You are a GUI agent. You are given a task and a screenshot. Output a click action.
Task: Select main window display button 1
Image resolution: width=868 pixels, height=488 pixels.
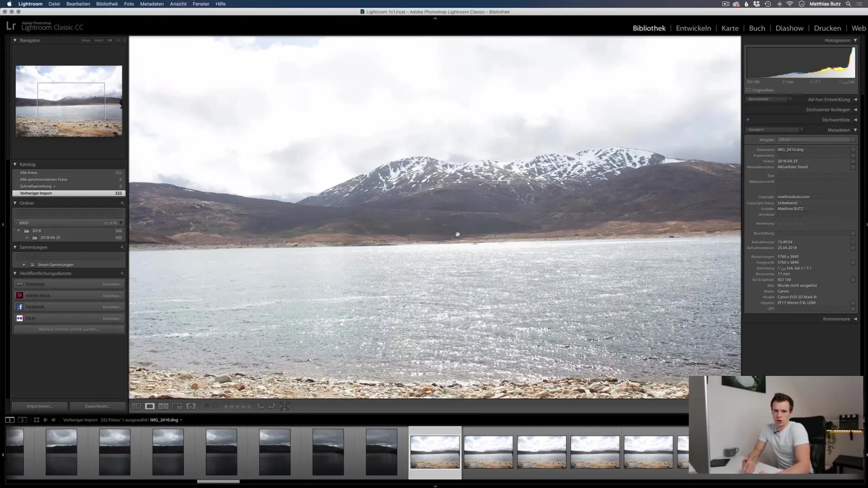(9, 420)
